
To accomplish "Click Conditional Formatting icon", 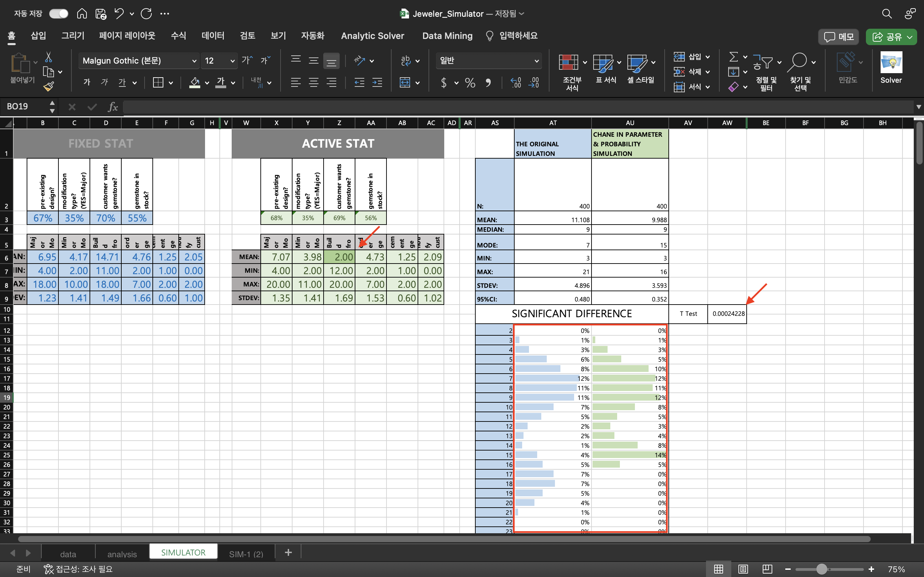I will [x=568, y=63].
